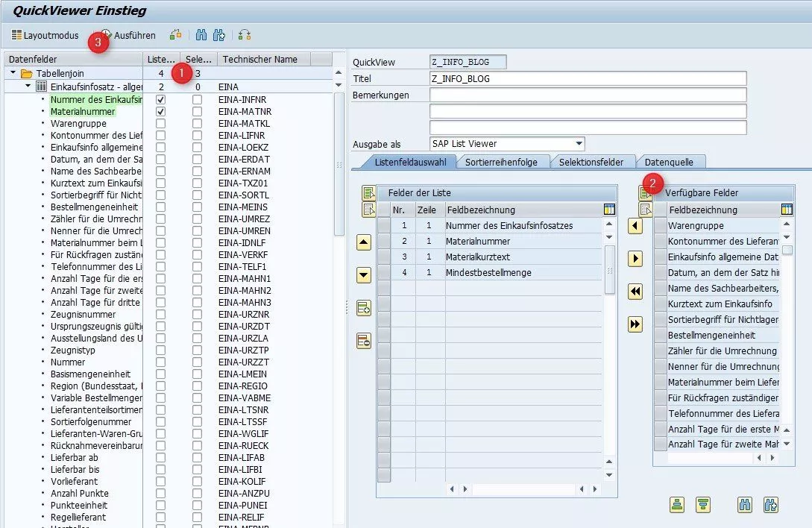Viewport: 812px width, 528px height.
Task: Click the Technischer Name column header
Action: point(264,59)
